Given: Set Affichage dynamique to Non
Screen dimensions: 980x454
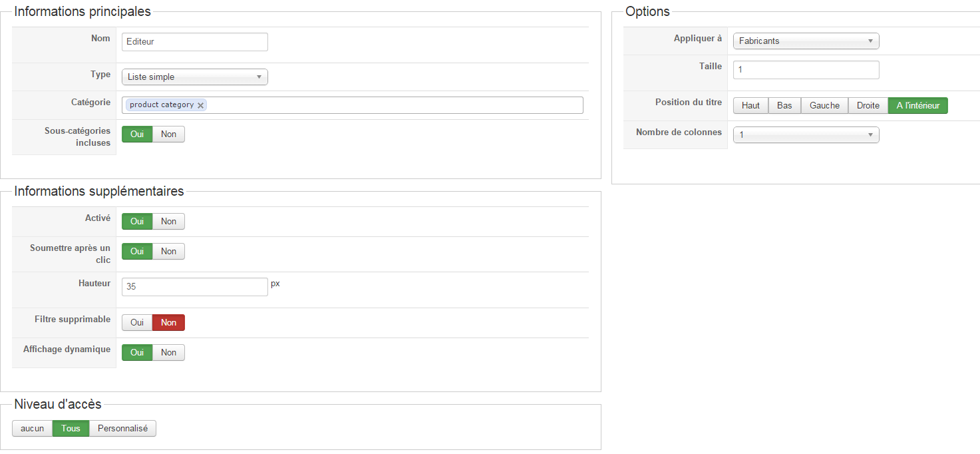Looking at the screenshot, I should (x=168, y=353).
